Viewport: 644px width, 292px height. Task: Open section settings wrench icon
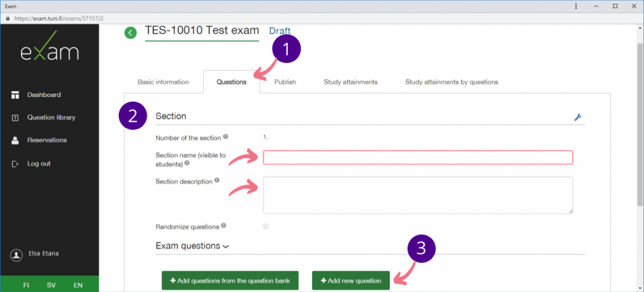[x=577, y=117]
